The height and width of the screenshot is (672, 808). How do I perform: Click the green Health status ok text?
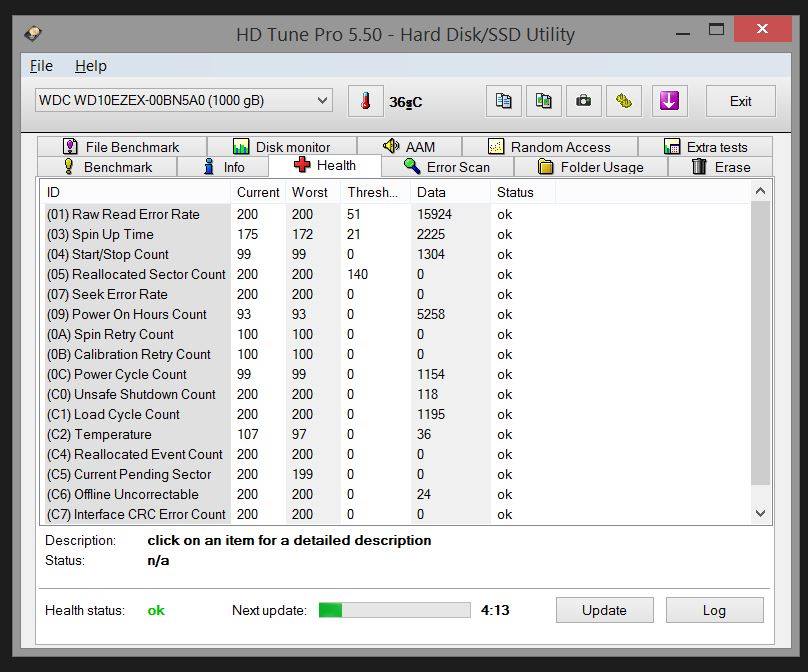[156, 610]
